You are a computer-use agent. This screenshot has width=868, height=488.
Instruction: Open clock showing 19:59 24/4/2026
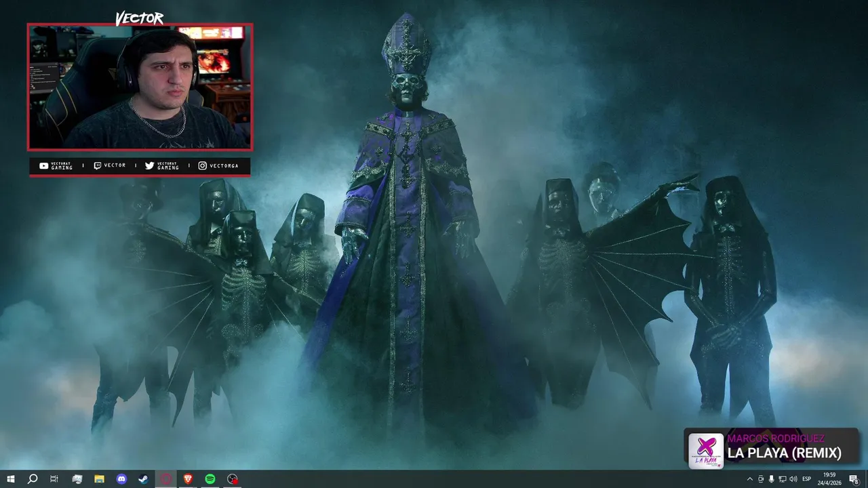[x=830, y=479]
